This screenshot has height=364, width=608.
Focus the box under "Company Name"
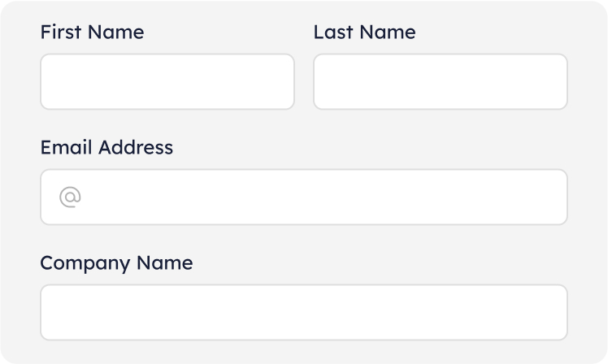303,312
